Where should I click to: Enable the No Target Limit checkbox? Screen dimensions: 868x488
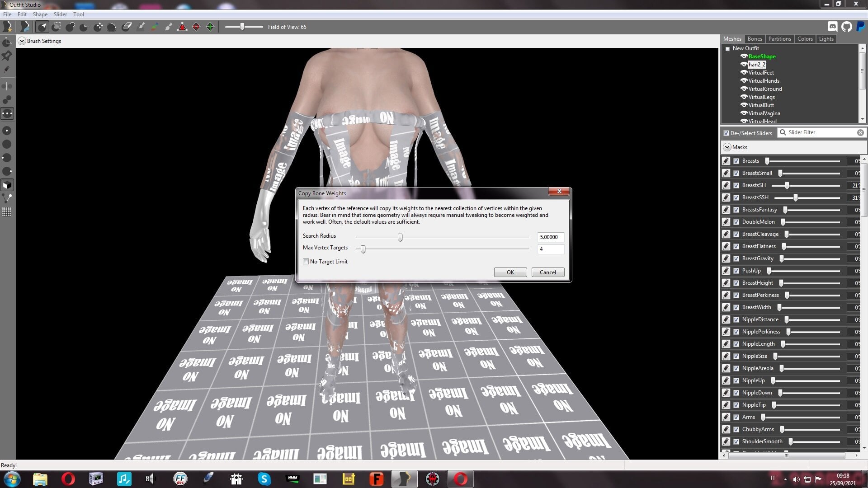(x=306, y=262)
